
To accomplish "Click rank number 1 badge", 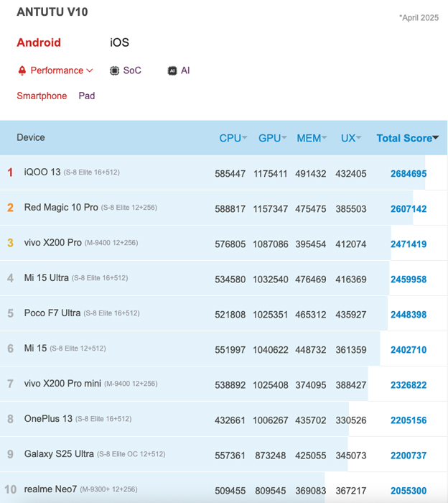I will pos(10,172).
